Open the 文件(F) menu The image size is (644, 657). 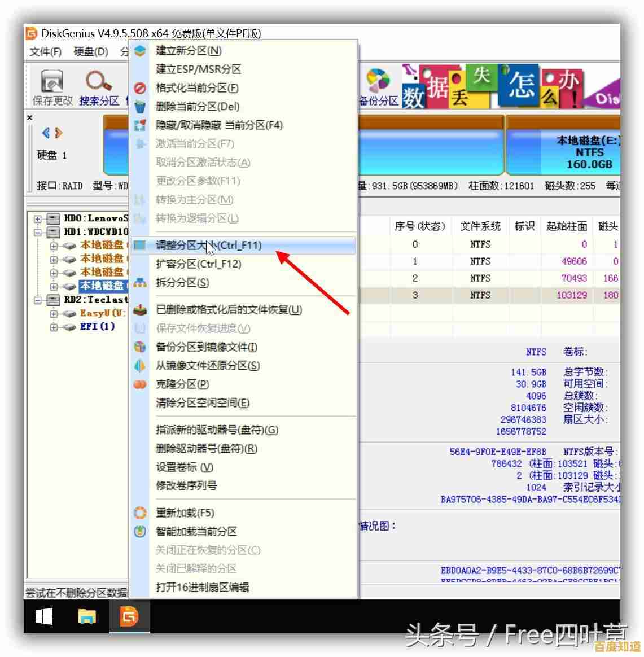pyautogui.click(x=43, y=51)
